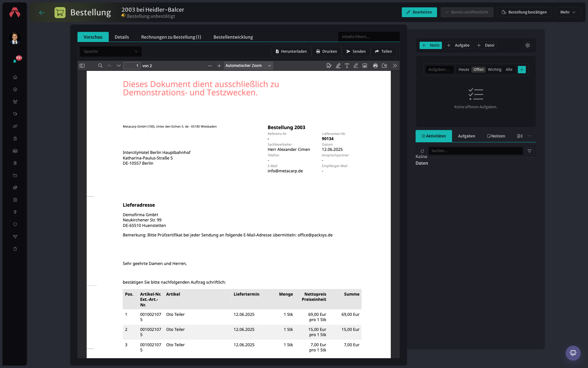Filter tasks by Alle
Image resolution: width=588 pixels, height=368 pixels.
tap(509, 70)
